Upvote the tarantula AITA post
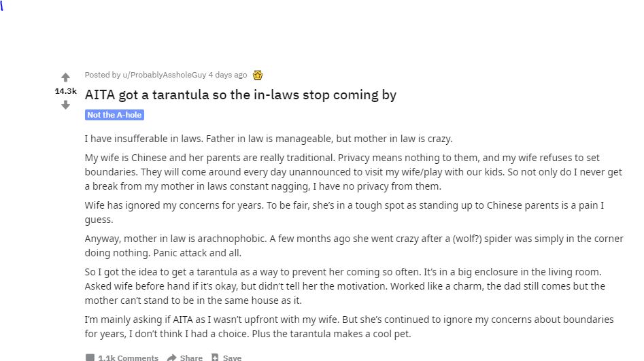This screenshot has width=644, height=361. (66, 78)
